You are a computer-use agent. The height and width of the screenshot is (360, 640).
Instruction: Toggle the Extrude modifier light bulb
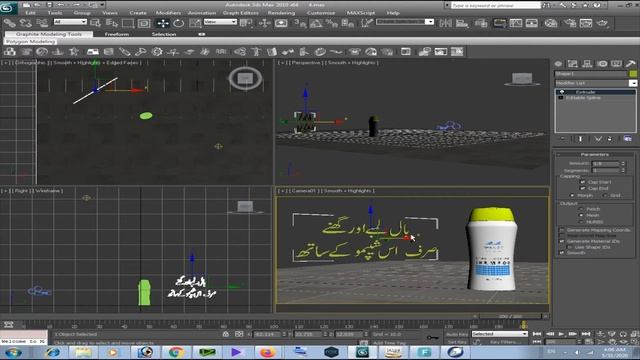[x=562, y=92]
